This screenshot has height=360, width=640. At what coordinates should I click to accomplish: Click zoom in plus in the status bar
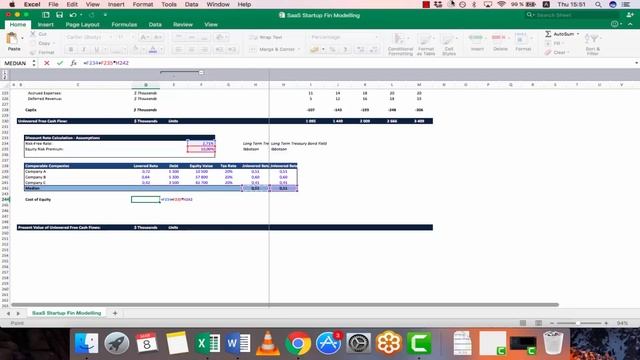tap(606, 323)
